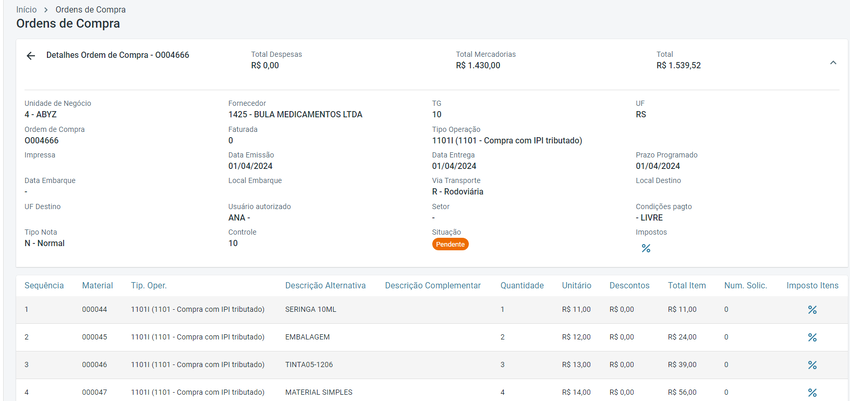The width and height of the screenshot is (850, 401).
Task: Click the Total Despesas value R$ 0,00
Action: coord(265,66)
